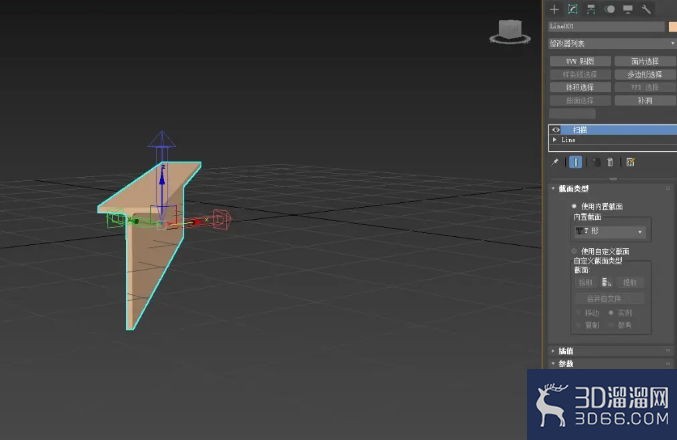This screenshot has width=677, height=440.
Task: Click the 合并自文件 button
Action: (x=610, y=298)
